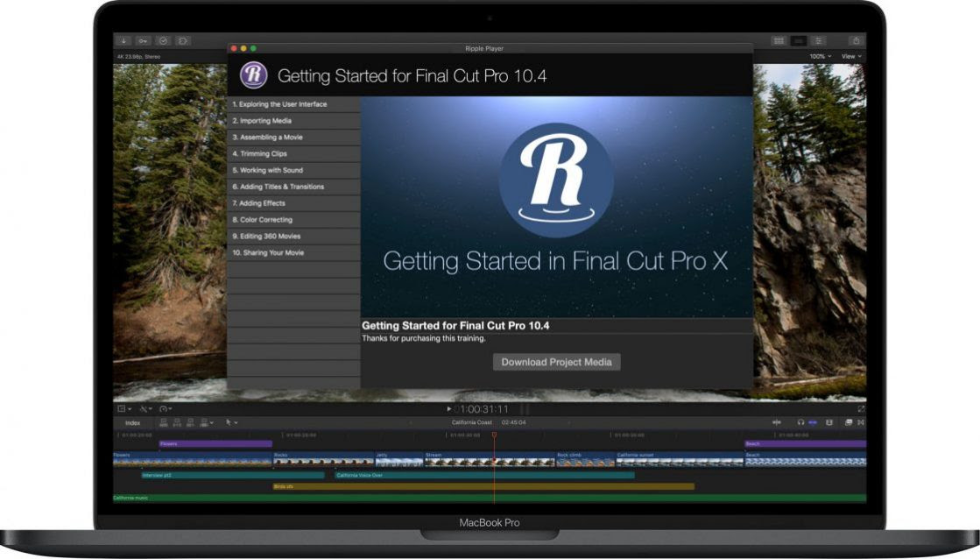
Task: Click the Ripple video preview thumbnail
Action: (x=556, y=207)
